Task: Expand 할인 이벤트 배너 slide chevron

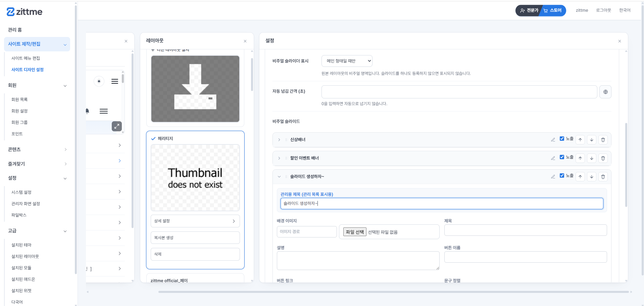Action: (x=279, y=158)
